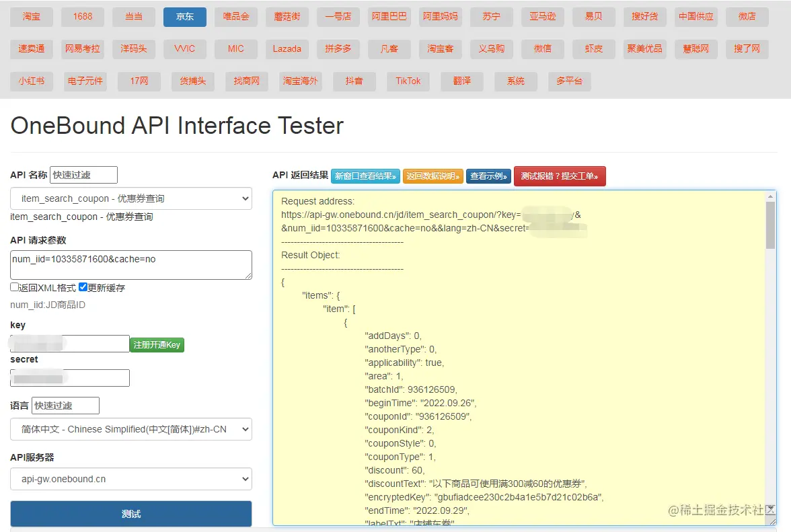Switch to the 1688 platform tab
The width and height of the screenshot is (791, 532).
83,17
